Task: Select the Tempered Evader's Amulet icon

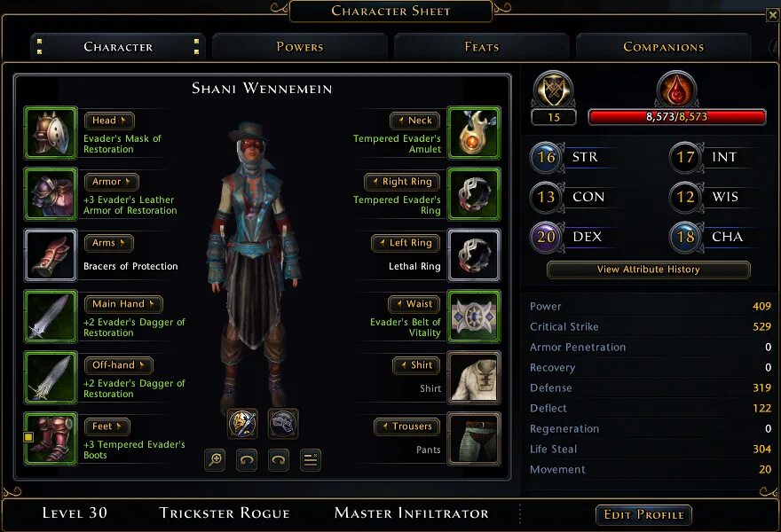Action: (474, 133)
